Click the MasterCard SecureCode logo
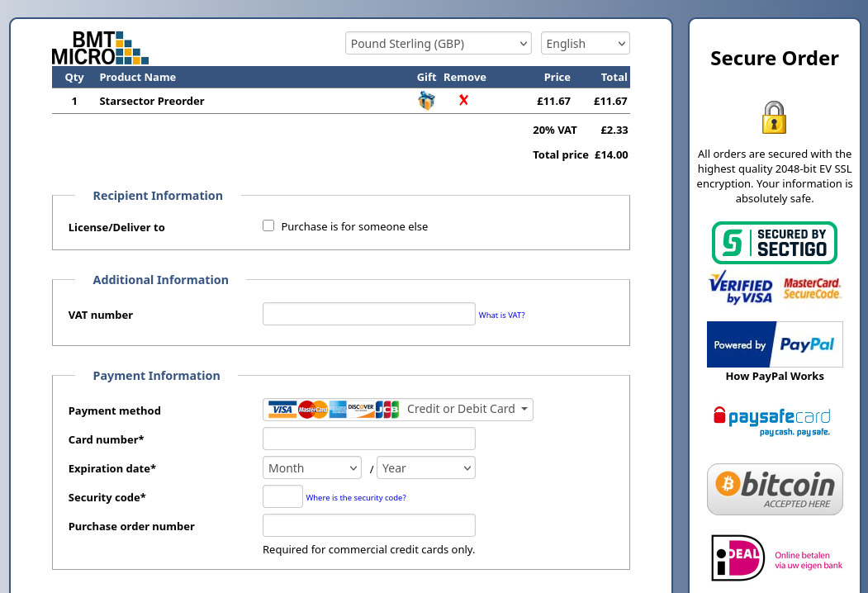The width and height of the screenshot is (868, 593). coord(812,288)
